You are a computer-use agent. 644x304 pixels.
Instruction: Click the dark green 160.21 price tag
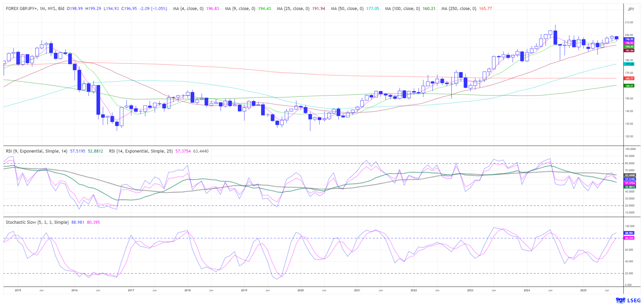(629, 86)
